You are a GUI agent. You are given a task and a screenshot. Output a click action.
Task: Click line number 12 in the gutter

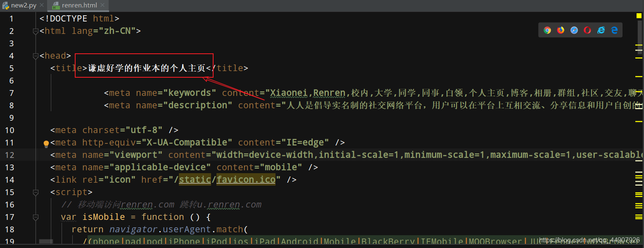tap(9, 155)
